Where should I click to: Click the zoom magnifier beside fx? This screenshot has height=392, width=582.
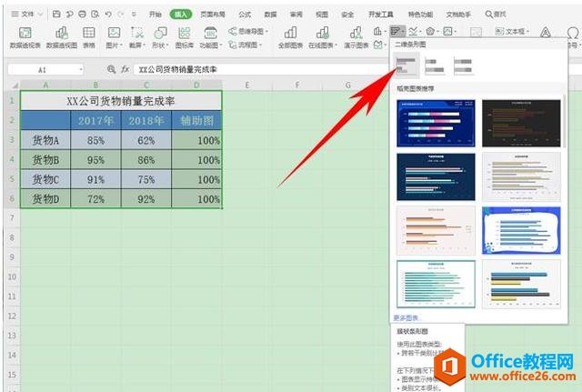[x=111, y=69]
